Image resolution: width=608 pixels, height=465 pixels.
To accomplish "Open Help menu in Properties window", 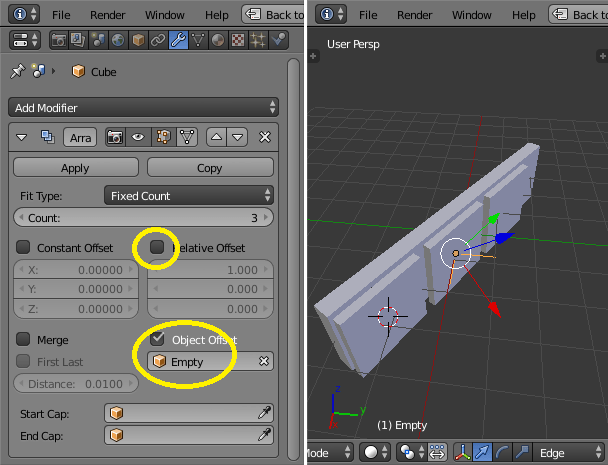I will pos(217,15).
